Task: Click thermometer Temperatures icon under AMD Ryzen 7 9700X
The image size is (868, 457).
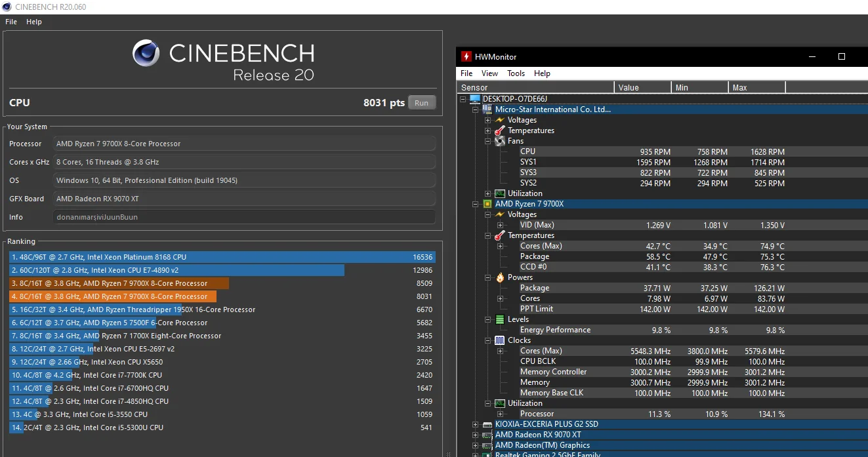Action: 500,235
